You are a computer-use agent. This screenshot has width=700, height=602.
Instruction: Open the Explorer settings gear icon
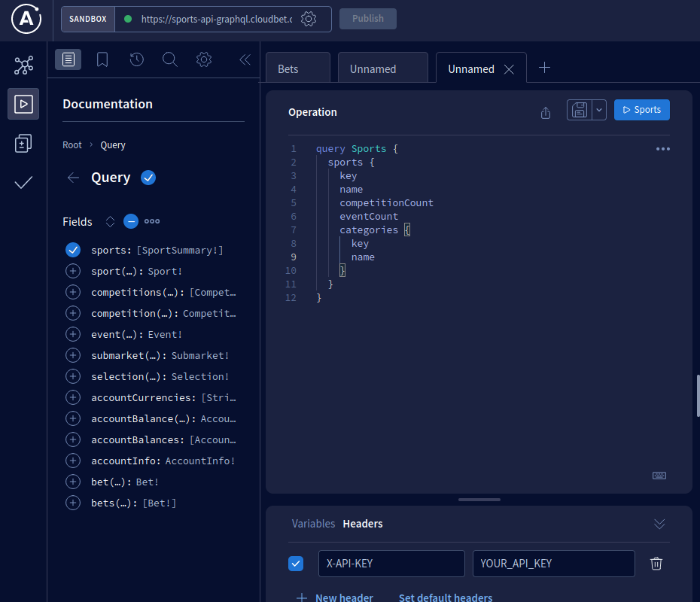[204, 59]
